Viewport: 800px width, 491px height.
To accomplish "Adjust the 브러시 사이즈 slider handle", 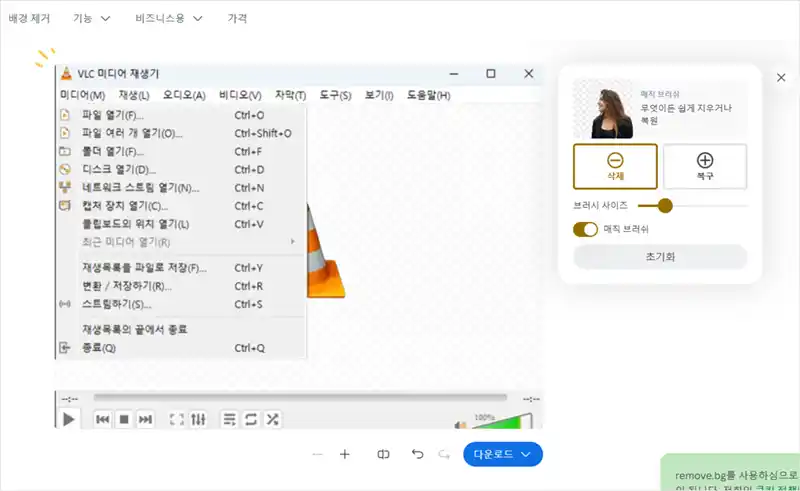I will tap(665, 206).
